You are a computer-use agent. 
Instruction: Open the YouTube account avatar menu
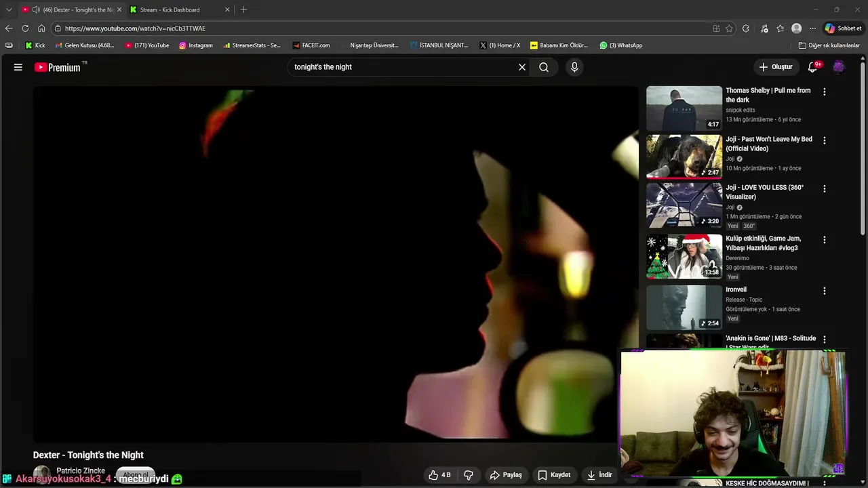coord(839,67)
